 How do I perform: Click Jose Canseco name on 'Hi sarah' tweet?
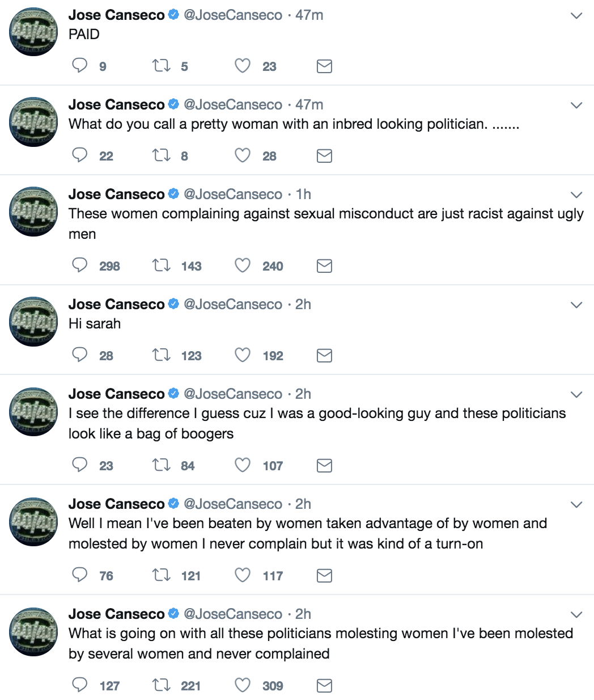coord(116,304)
